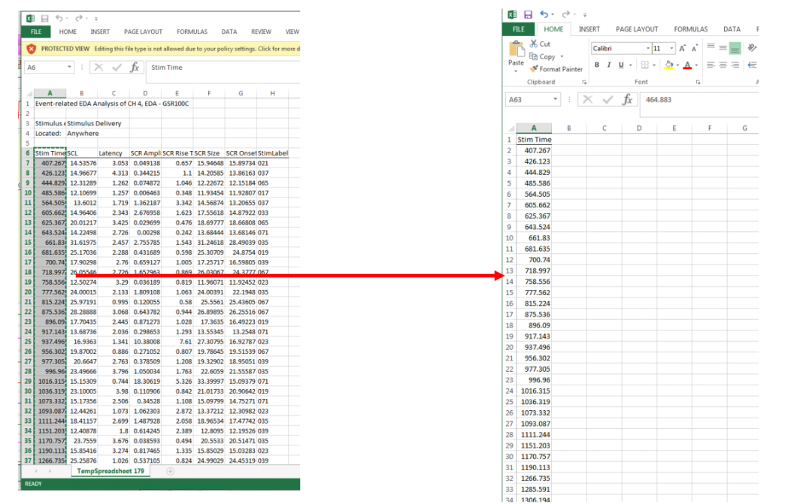Screen dimensions: 812x504
Task: Expand the Name Box dropdown showing A63
Action: (556, 99)
